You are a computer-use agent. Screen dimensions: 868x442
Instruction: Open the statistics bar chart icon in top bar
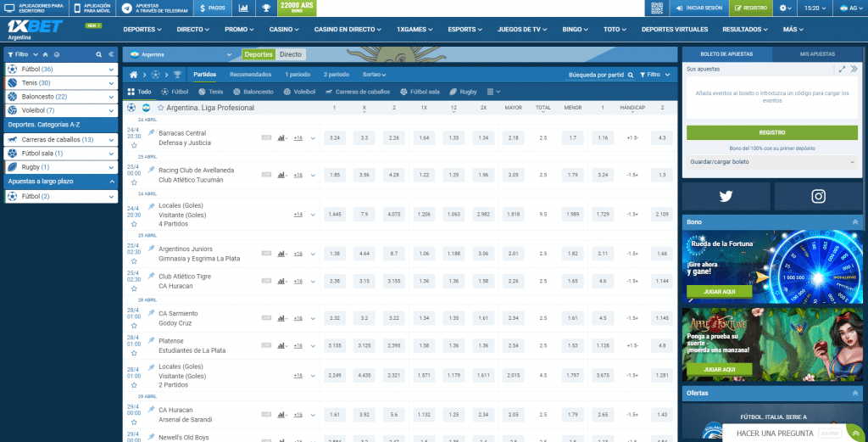pyautogui.click(x=243, y=8)
